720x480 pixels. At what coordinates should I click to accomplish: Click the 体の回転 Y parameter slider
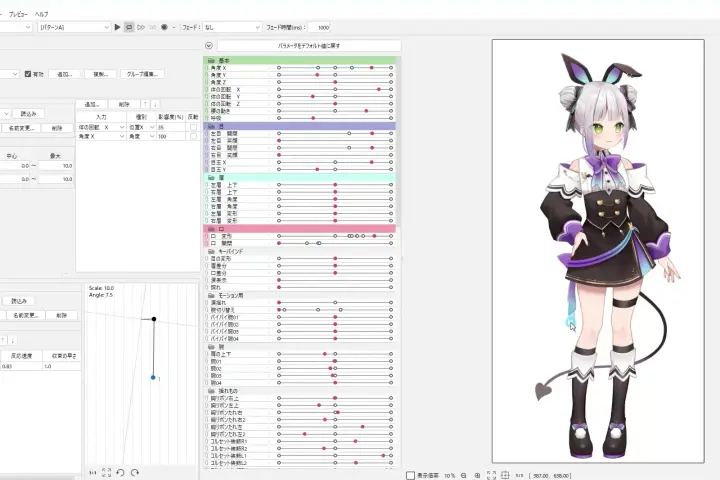pos(335,96)
